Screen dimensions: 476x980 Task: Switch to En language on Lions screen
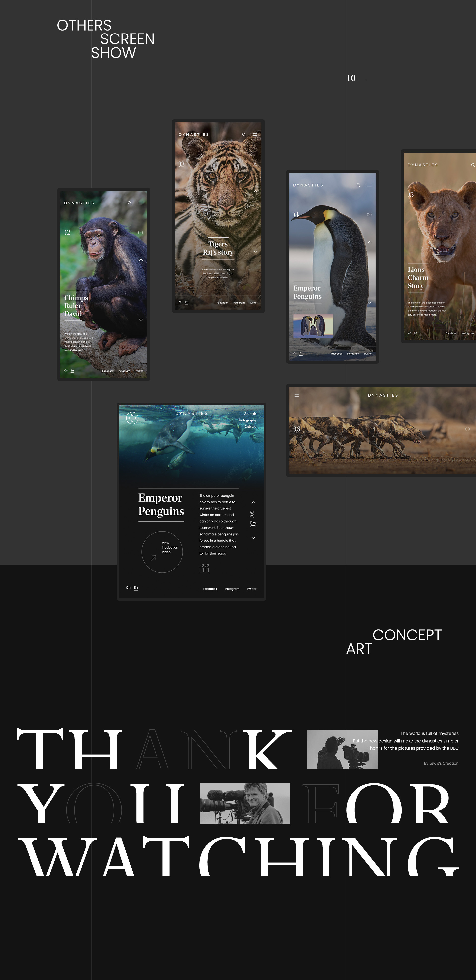tap(416, 333)
